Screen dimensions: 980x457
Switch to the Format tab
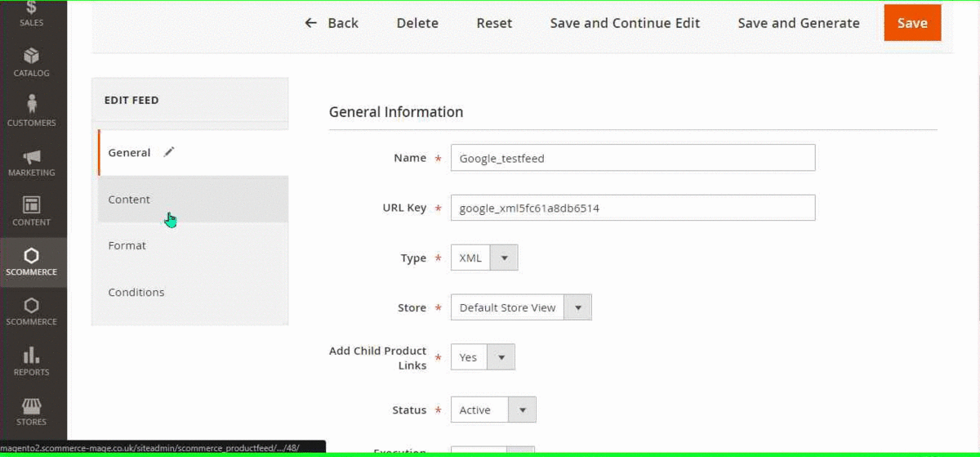(x=127, y=245)
